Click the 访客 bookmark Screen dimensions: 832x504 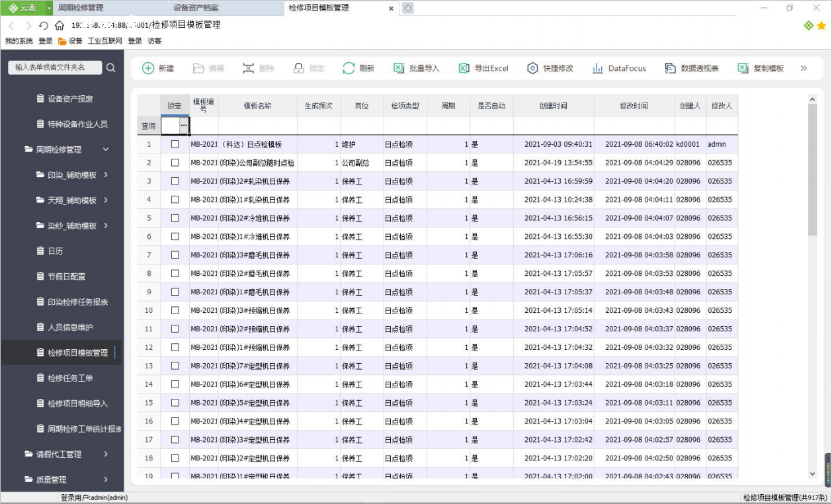154,41
